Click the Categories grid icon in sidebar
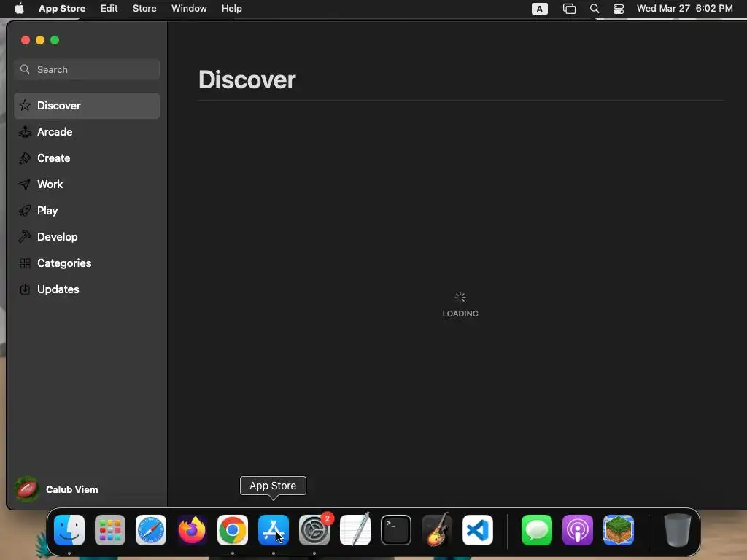The height and width of the screenshot is (560, 747). pyautogui.click(x=25, y=262)
